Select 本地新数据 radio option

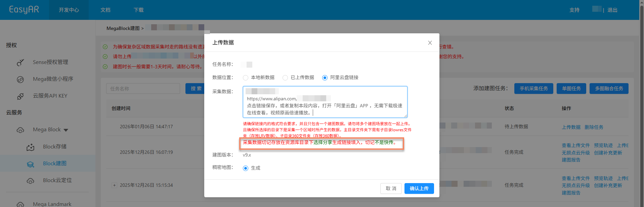tap(246, 78)
